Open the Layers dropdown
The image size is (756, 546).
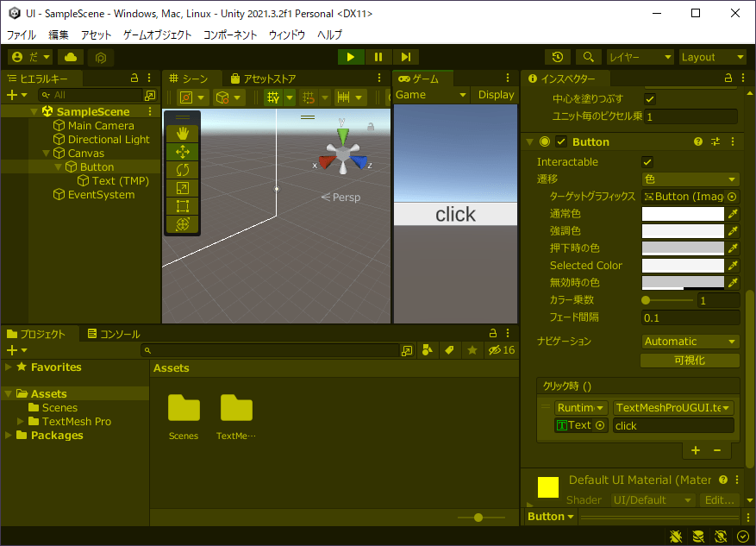(x=640, y=57)
